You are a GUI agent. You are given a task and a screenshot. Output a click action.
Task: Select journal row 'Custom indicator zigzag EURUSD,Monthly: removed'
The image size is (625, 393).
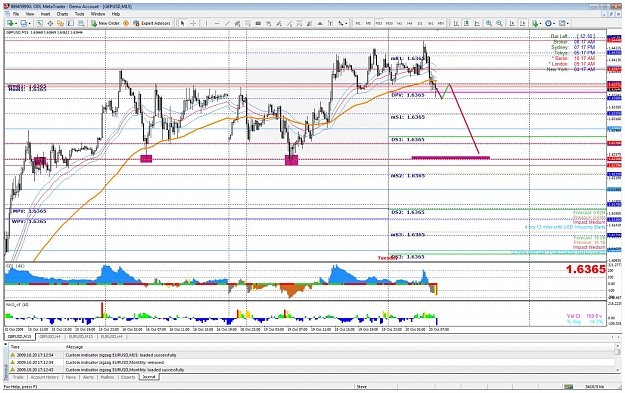312,362
